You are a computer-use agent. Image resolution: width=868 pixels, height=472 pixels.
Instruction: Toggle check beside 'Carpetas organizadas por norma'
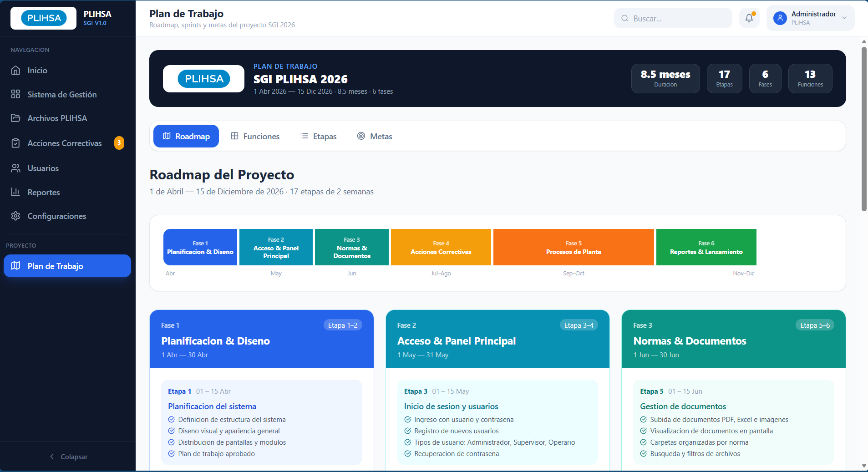coord(644,442)
